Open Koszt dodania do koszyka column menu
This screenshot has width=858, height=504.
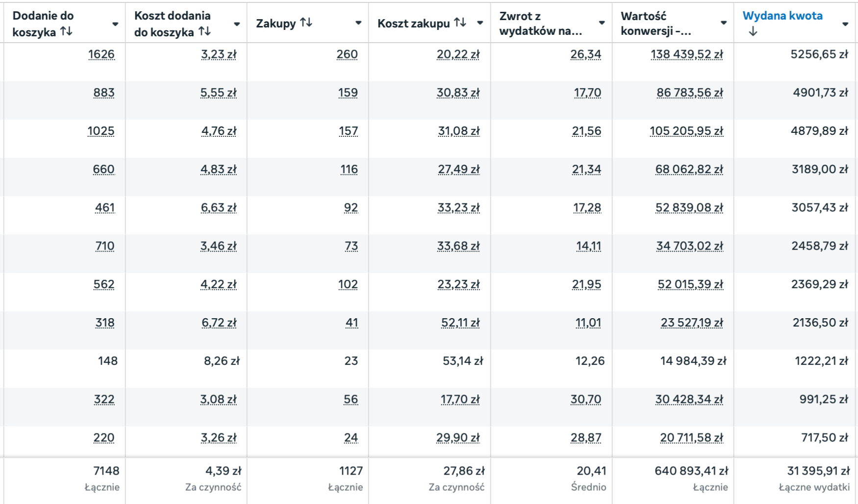pos(237,24)
